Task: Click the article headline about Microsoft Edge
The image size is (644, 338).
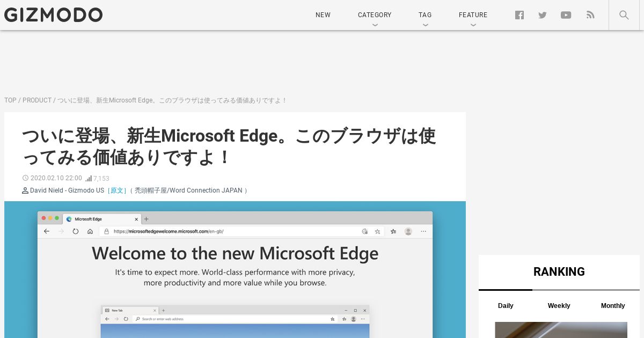Action: point(229,146)
